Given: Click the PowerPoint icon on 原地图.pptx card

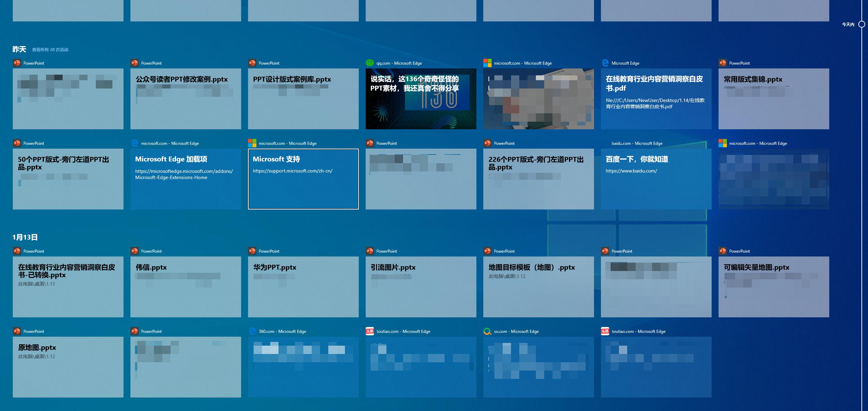Looking at the screenshot, I should tap(16, 331).
